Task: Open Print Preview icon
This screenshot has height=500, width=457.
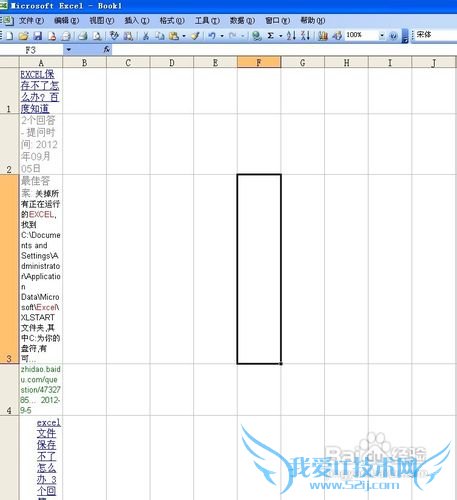Action: tap(97, 35)
